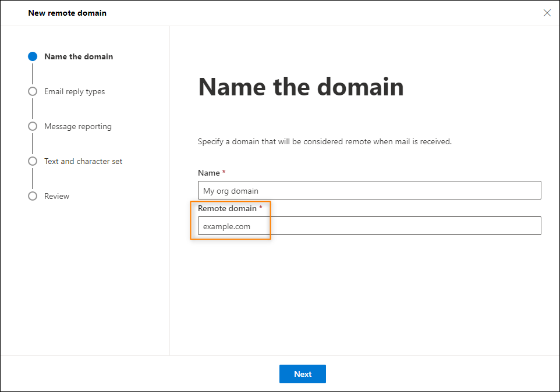Click the circle next to Email reply types
Image resolution: width=560 pixels, height=392 pixels.
tap(33, 91)
